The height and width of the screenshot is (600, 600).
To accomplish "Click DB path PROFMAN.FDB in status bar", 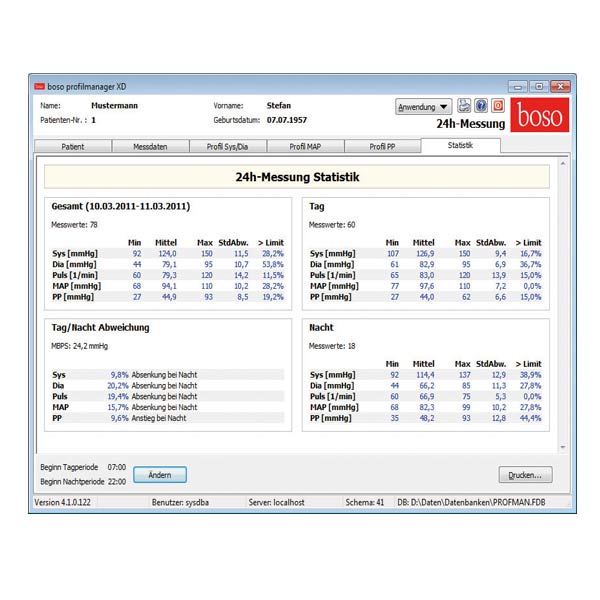I will pos(471,502).
